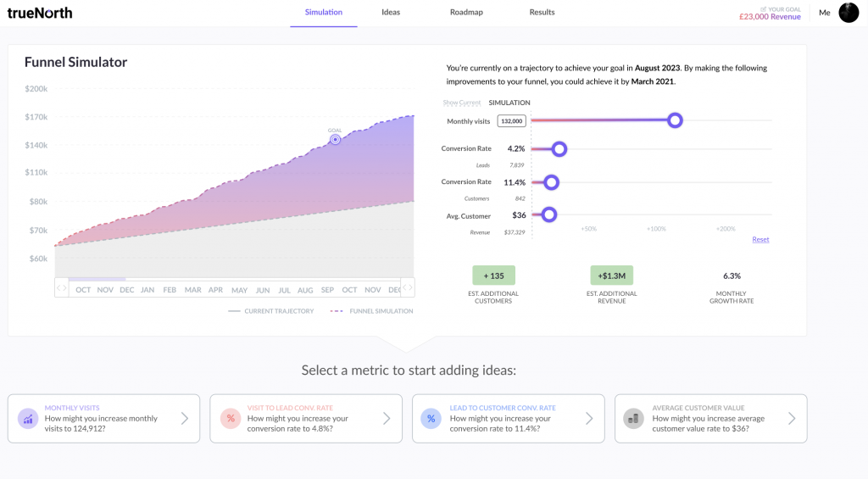Expand the Monthly Visits ideas card chevron
This screenshot has width=868, height=479.
tap(185, 418)
